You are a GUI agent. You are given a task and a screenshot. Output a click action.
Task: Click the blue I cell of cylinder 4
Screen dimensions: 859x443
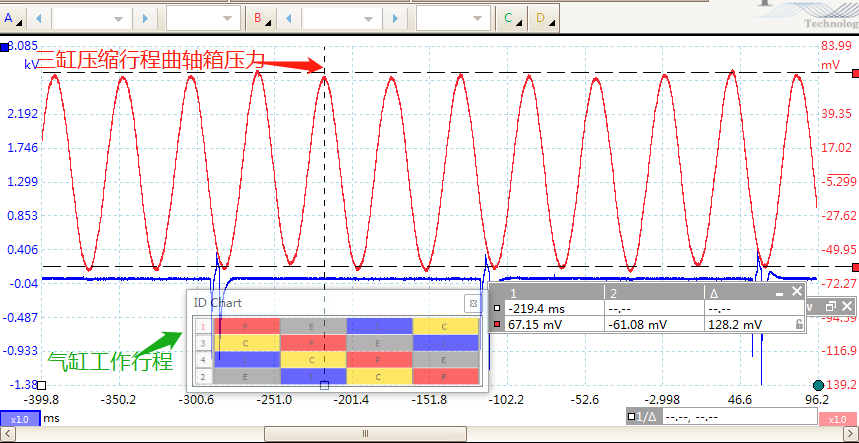[247, 360]
